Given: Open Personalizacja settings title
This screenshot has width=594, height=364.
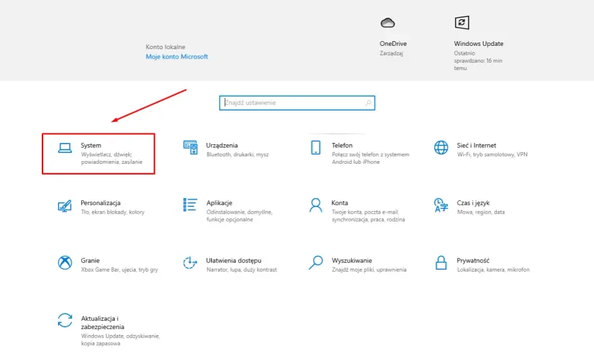Looking at the screenshot, I should point(101,203).
